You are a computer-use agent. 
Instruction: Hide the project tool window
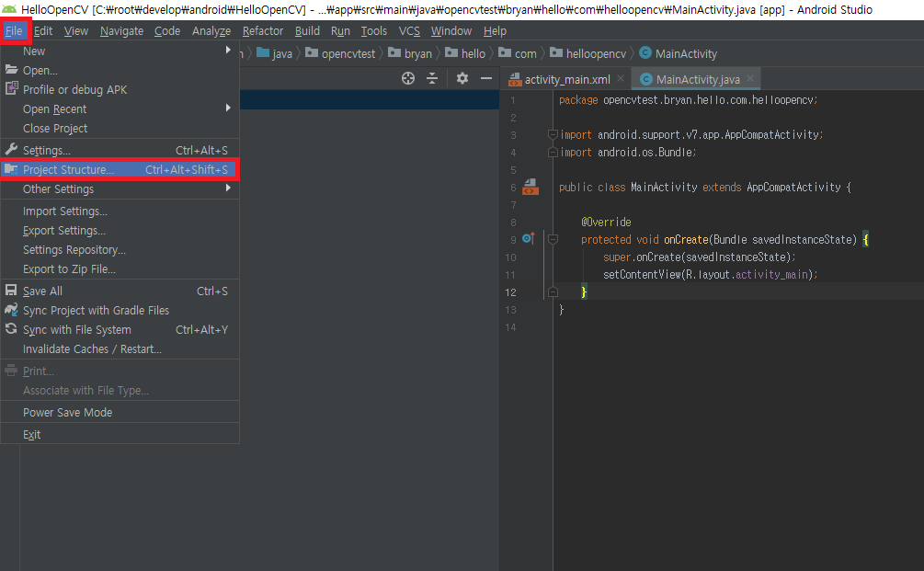(x=486, y=78)
